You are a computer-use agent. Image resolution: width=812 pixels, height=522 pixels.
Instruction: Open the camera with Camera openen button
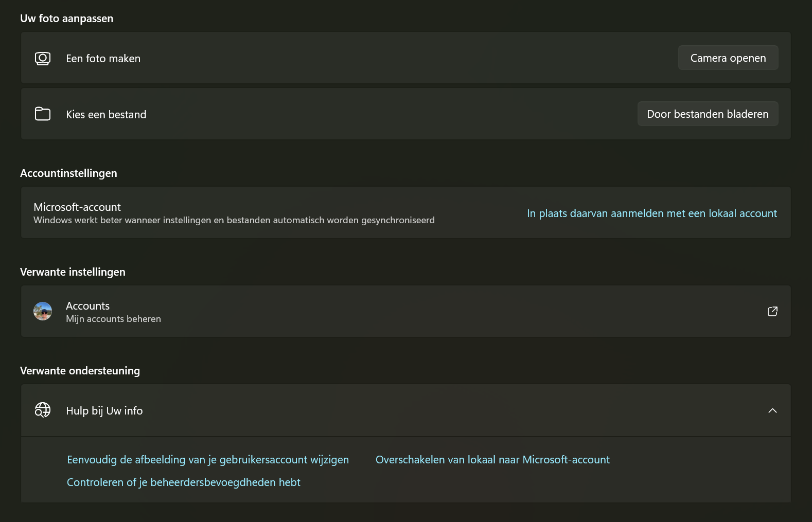[728, 58]
